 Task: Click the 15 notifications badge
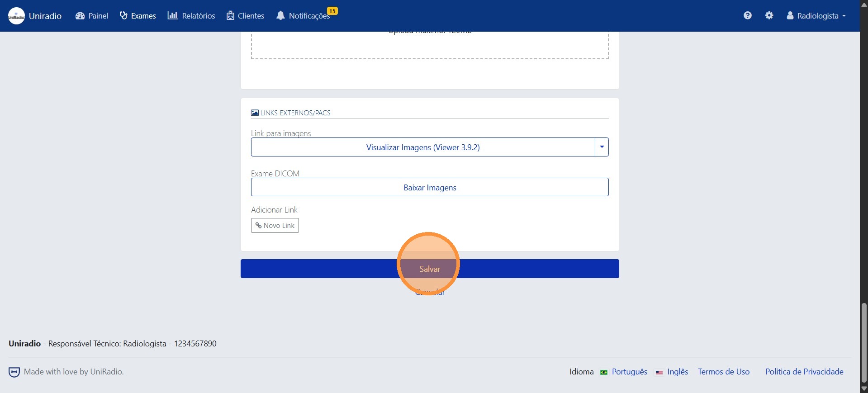(x=332, y=11)
